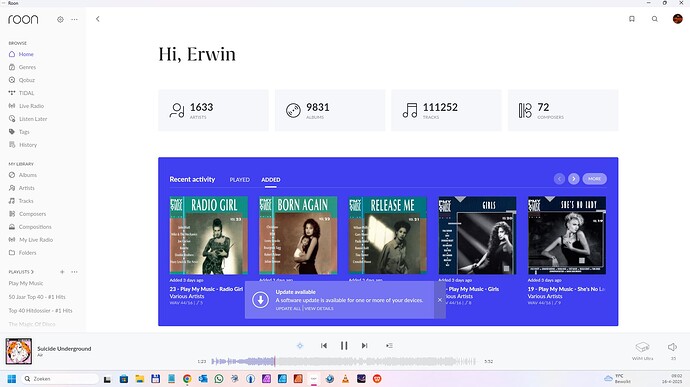This screenshot has height=387, width=690.
Task: Skip to previous track
Action: pyautogui.click(x=324, y=346)
